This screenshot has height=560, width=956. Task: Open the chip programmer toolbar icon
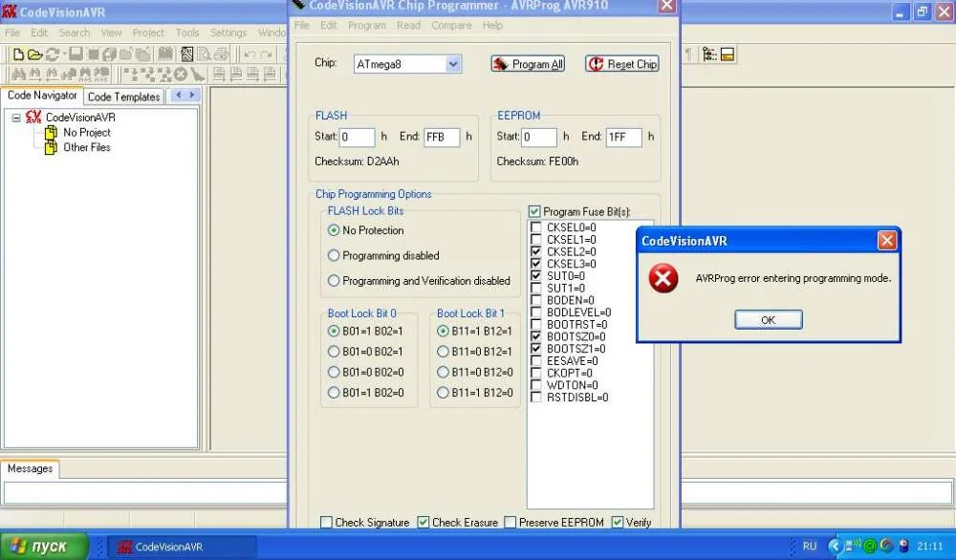coord(187,54)
